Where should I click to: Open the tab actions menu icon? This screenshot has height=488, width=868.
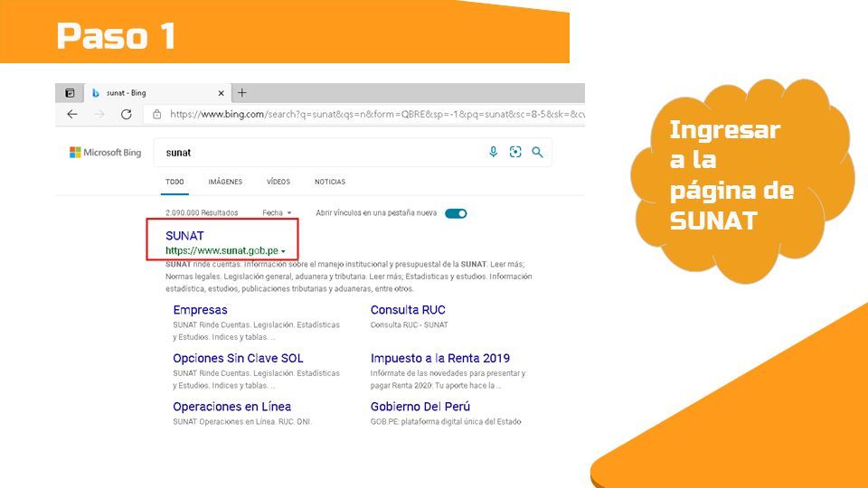(70, 93)
